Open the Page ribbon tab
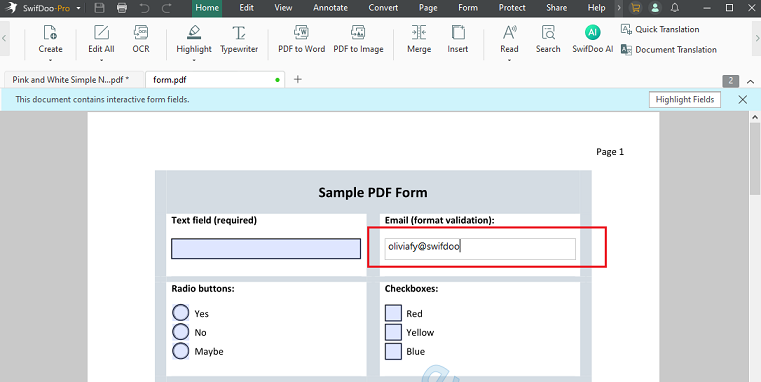Screen dimensions: 761x382 428,8
